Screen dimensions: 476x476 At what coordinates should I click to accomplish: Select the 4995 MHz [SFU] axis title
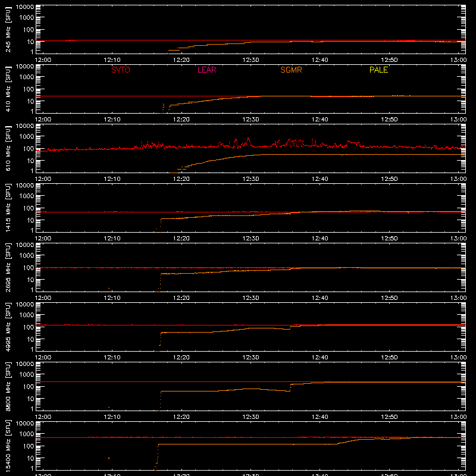point(8,327)
